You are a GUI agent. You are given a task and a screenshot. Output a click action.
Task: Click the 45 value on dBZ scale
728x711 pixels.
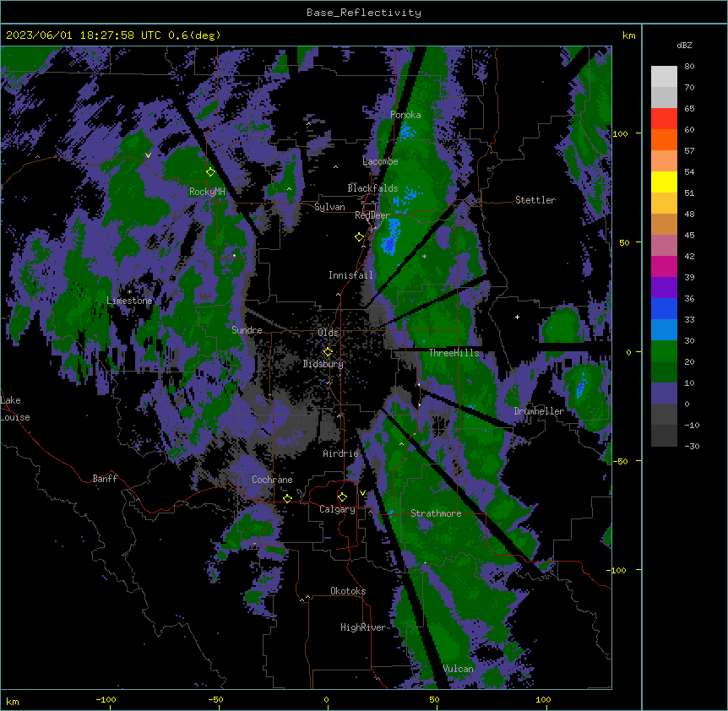click(689, 235)
